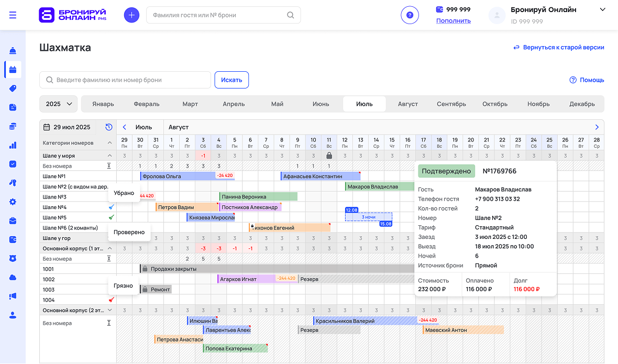The height and width of the screenshot is (364, 618).
Task: Open the price tag sidebar section
Action: click(13, 89)
